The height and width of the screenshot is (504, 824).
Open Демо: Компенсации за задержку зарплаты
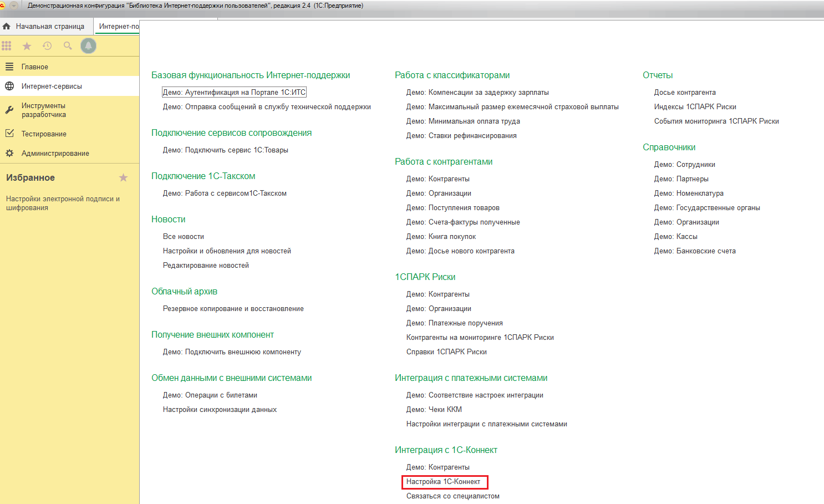point(477,92)
